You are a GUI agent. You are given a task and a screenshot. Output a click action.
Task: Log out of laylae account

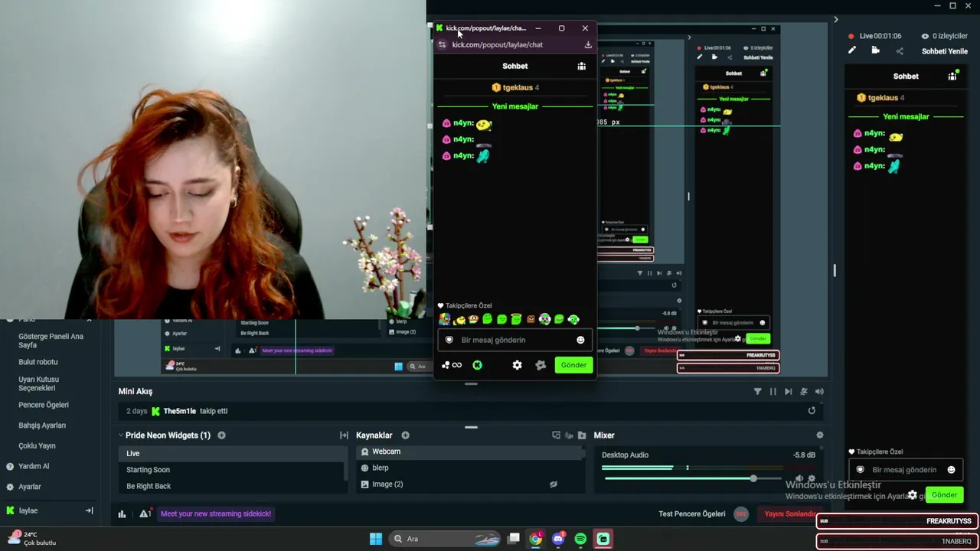(x=89, y=510)
